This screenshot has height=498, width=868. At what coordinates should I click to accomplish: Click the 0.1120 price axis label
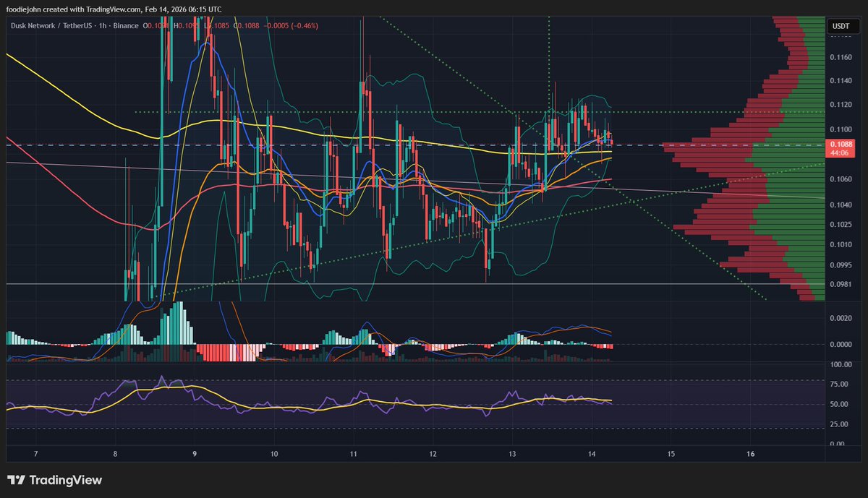[841, 105]
